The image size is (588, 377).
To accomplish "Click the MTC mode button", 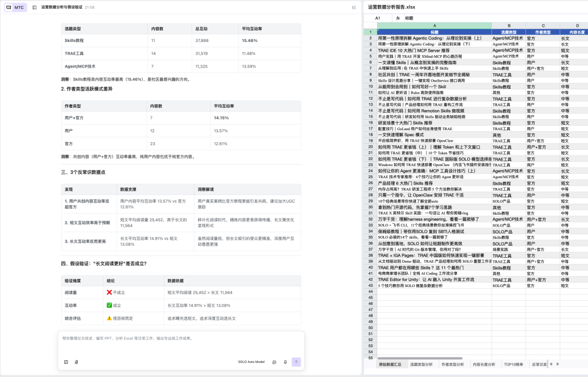I will pos(15,7).
